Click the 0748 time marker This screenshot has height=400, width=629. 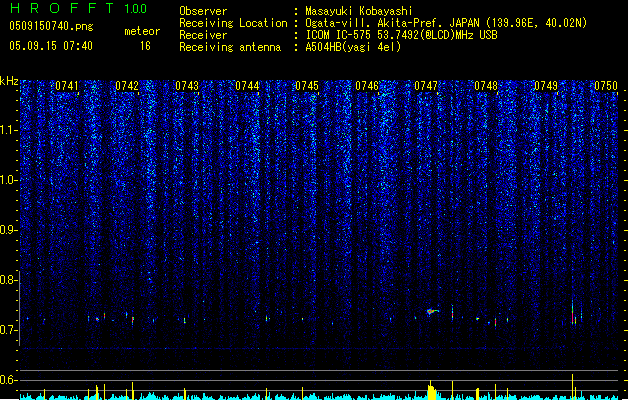coord(486,86)
